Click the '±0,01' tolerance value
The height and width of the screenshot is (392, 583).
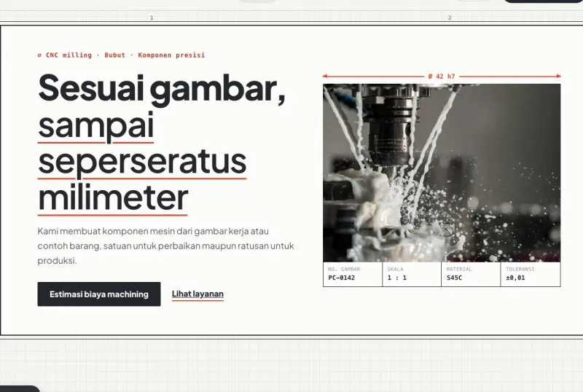click(515, 278)
